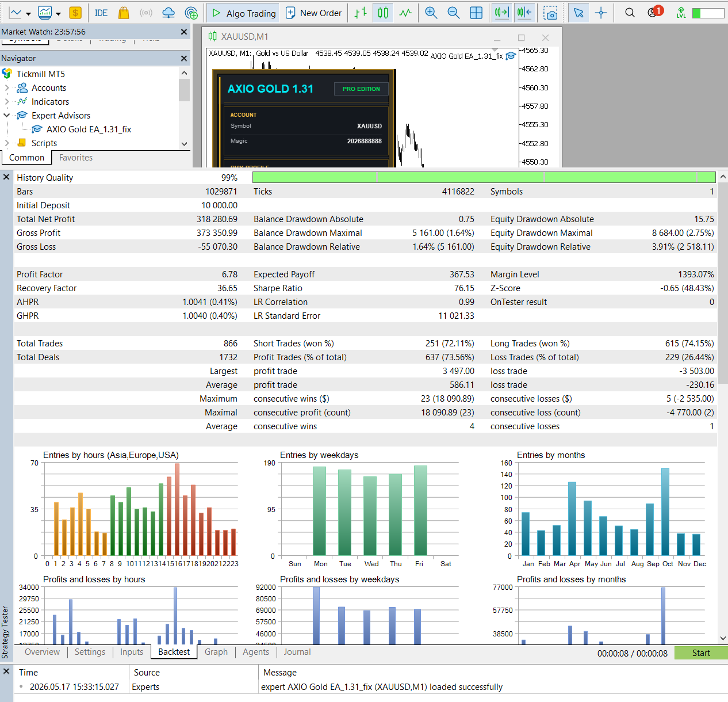The height and width of the screenshot is (702, 728).
Task: Click New Order button
Action: coord(314,13)
